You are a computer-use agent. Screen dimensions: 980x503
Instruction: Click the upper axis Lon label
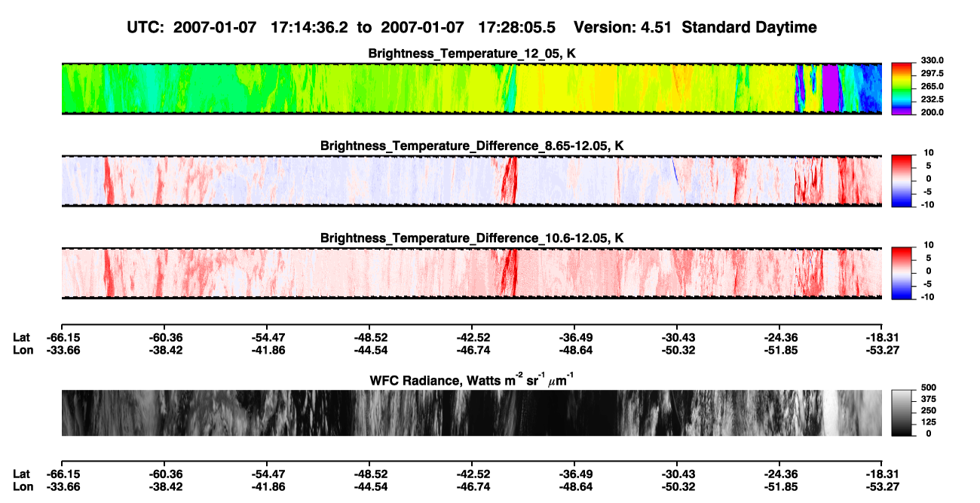click(23, 350)
